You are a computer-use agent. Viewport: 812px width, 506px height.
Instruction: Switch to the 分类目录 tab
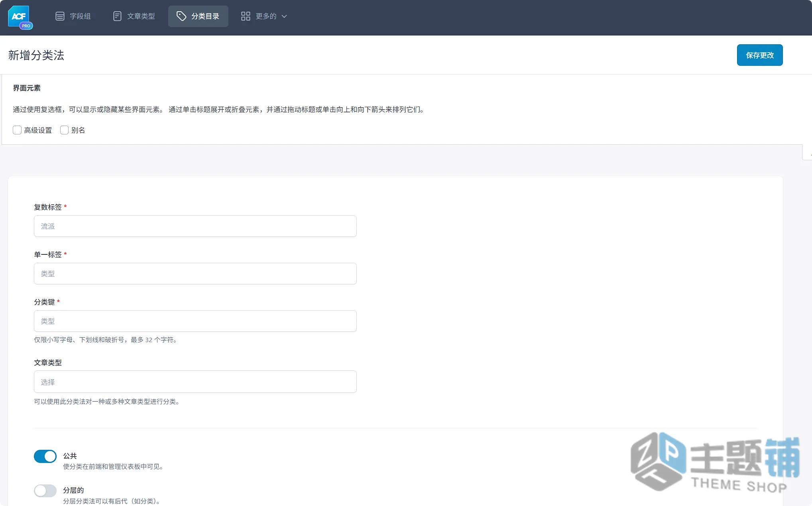coord(198,16)
